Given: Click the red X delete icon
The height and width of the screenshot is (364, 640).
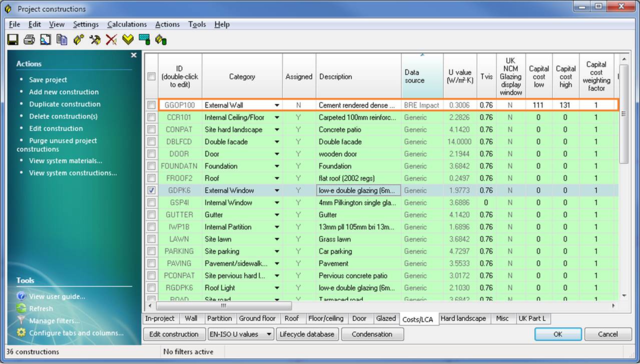Looking at the screenshot, I should click(x=111, y=40).
